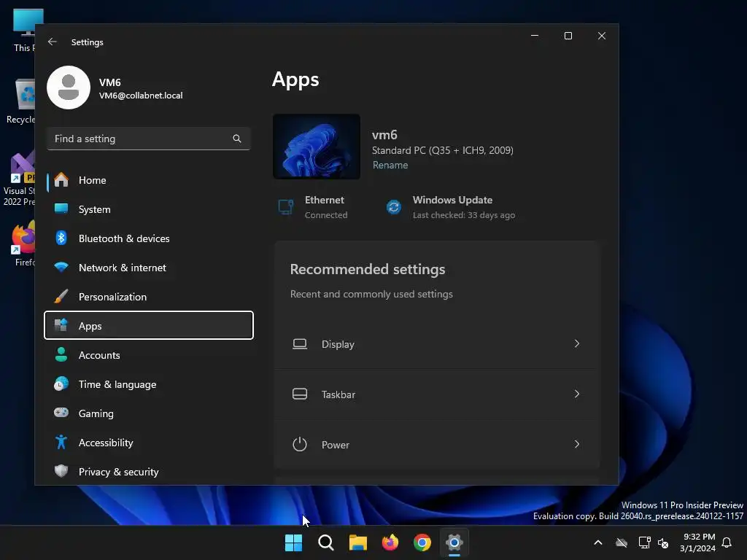This screenshot has width=747, height=560.
Task: Click the Time & language clock icon
Action: [x=61, y=384]
